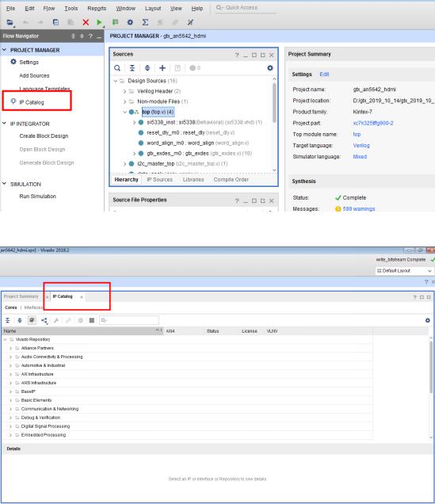Collapse the top (top.v) tree node
The width and height of the screenshot is (435, 504).
[125, 112]
